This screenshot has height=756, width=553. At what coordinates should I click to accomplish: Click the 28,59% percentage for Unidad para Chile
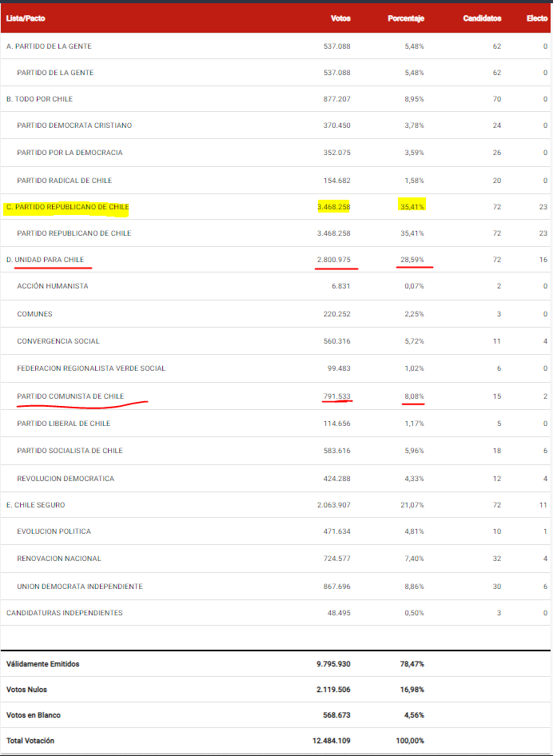[412, 260]
